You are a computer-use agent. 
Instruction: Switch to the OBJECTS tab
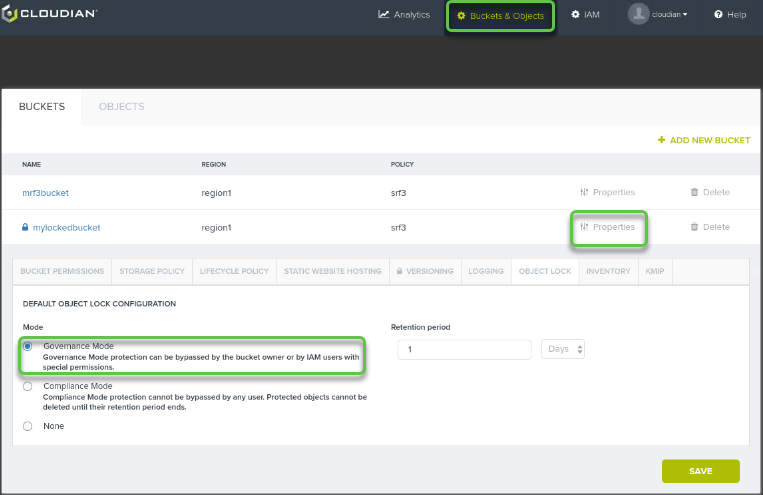click(122, 107)
